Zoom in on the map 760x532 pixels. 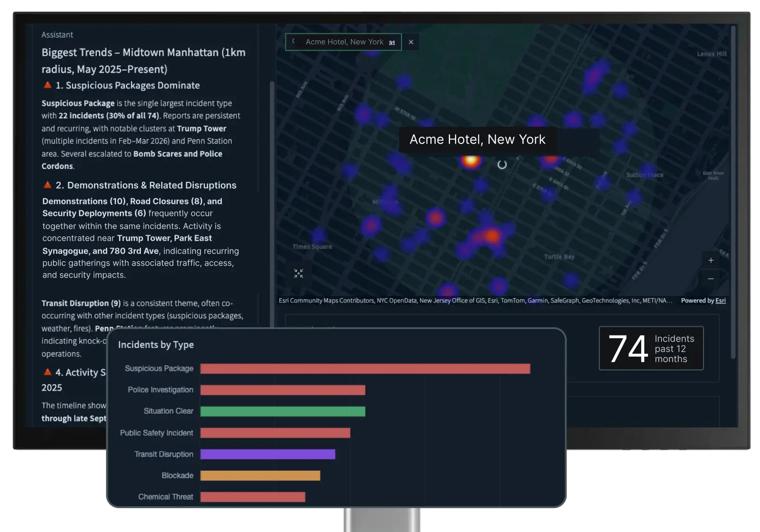click(x=711, y=260)
